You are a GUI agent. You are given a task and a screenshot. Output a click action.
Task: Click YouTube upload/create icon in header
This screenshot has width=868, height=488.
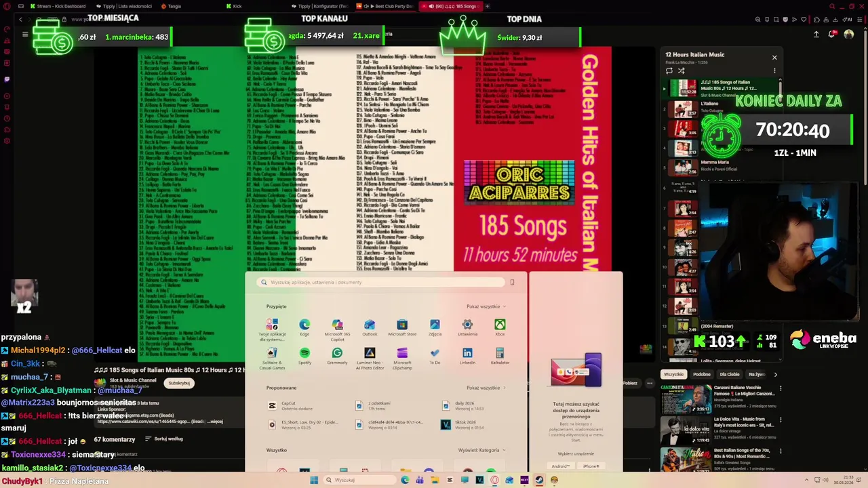(x=816, y=34)
